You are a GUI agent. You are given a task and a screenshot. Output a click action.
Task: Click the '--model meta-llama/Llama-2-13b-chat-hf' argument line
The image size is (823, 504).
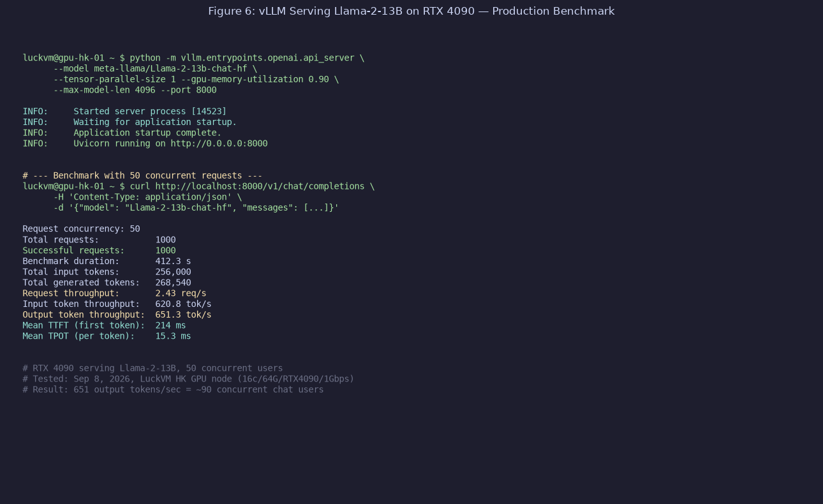pos(155,69)
